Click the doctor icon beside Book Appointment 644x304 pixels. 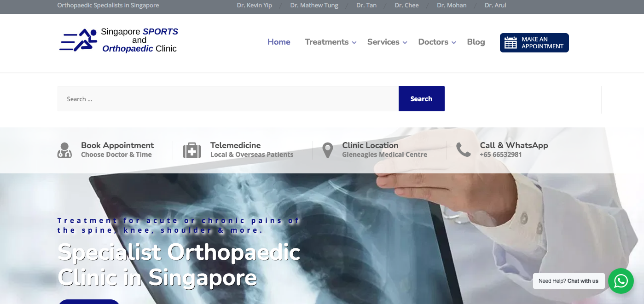click(x=64, y=150)
